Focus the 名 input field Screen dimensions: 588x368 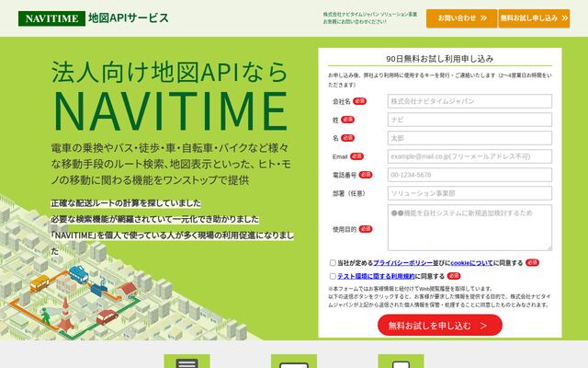pos(469,138)
